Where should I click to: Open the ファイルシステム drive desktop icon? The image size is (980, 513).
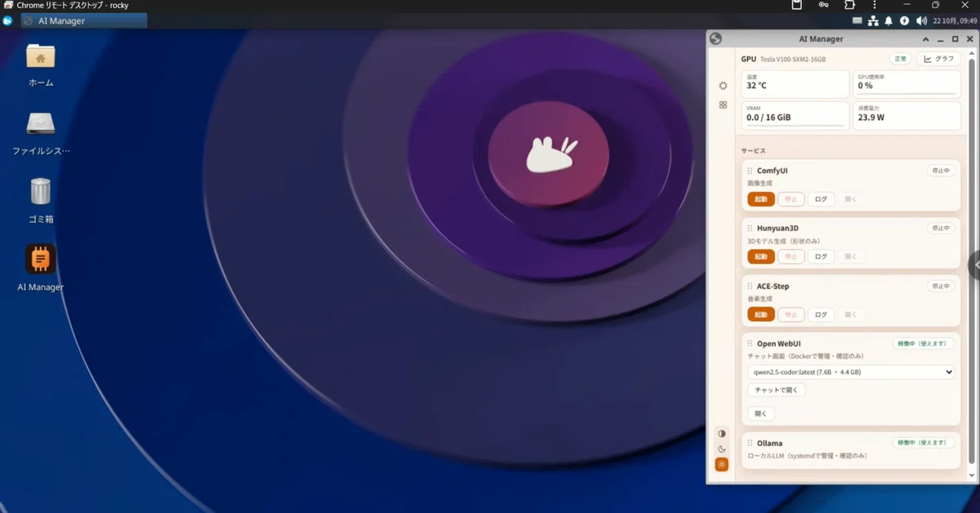coord(41,123)
